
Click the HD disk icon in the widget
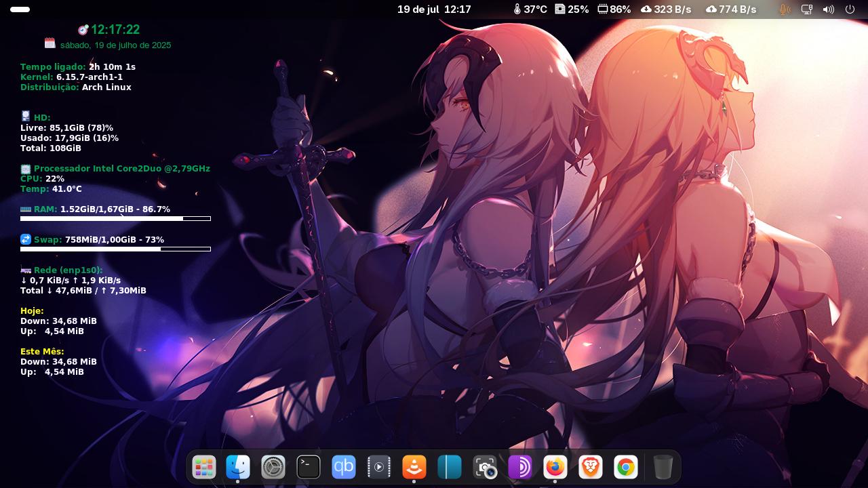[x=26, y=117]
